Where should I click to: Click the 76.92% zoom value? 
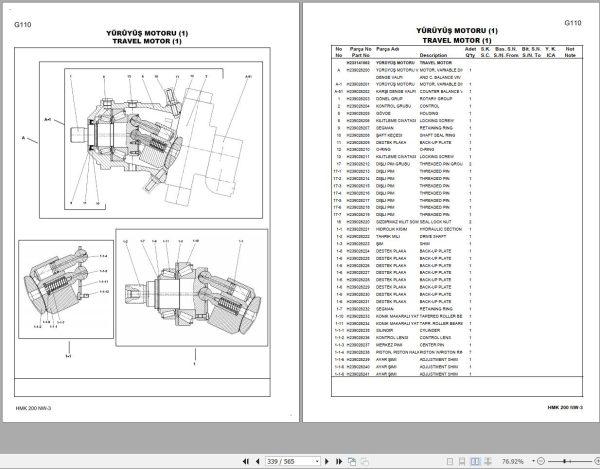tap(512, 461)
